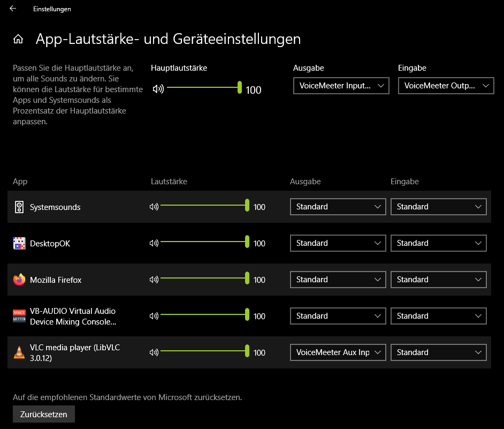Click the Zurücksetzen button
The height and width of the screenshot is (429, 504).
(x=44, y=414)
